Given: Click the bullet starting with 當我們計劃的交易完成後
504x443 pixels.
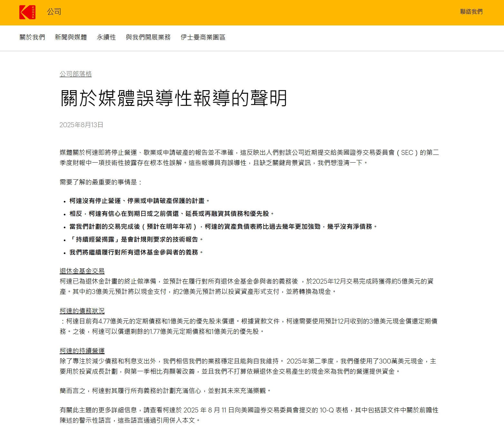Looking at the screenshot, I should point(223,227).
